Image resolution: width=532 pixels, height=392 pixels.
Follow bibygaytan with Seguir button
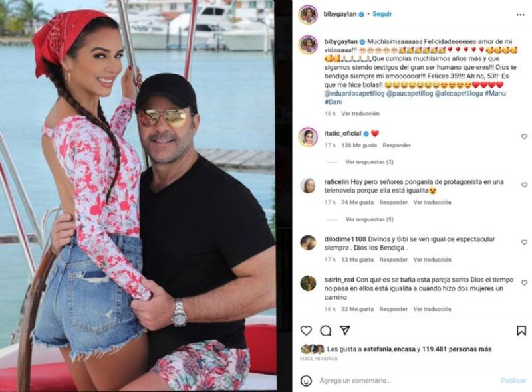382,14
